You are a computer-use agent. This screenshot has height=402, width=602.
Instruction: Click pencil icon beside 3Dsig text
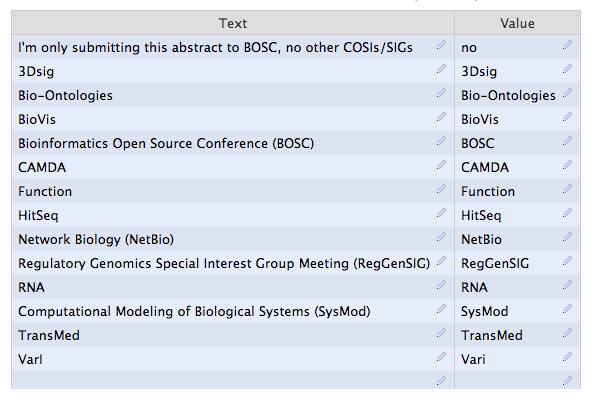pyautogui.click(x=441, y=70)
